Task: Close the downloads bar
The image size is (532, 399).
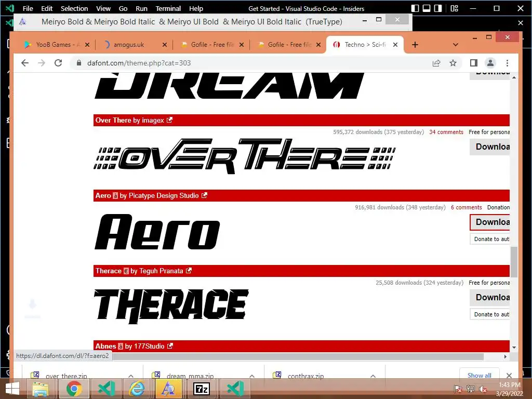Action: click(x=509, y=375)
